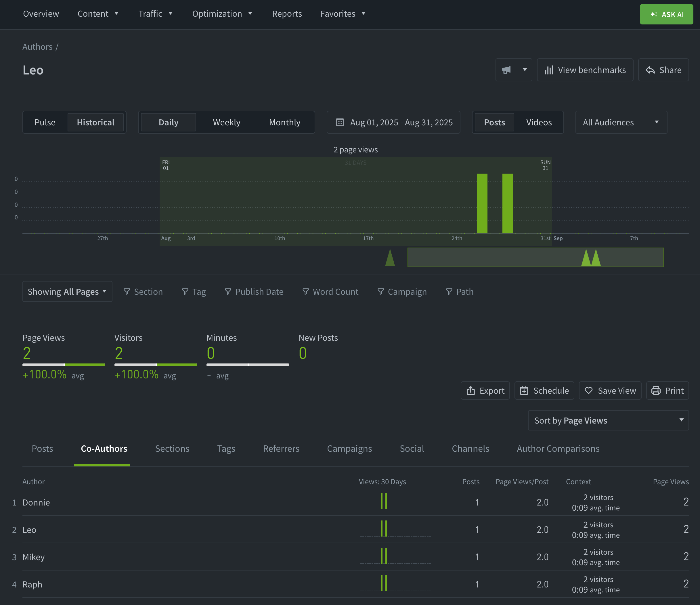Open the Authors breadcrumb link

pos(37,47)
